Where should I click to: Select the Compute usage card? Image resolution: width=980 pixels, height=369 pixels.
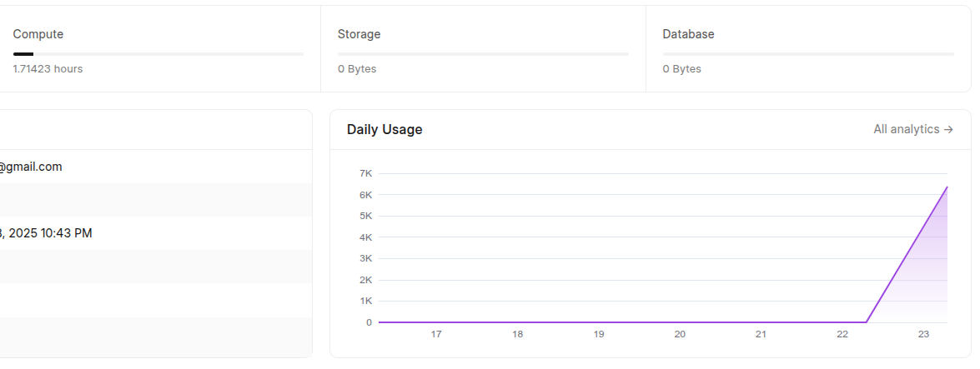(x=158, y=49)
